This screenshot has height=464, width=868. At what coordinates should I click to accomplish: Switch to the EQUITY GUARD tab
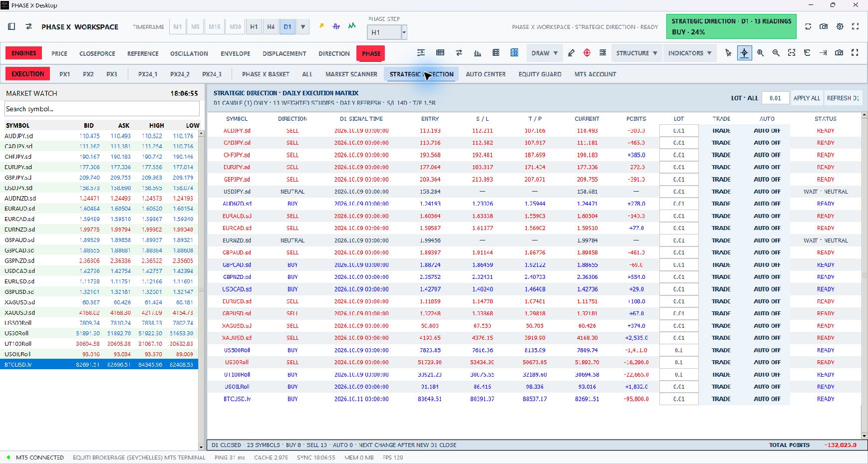tap(540, 74)
